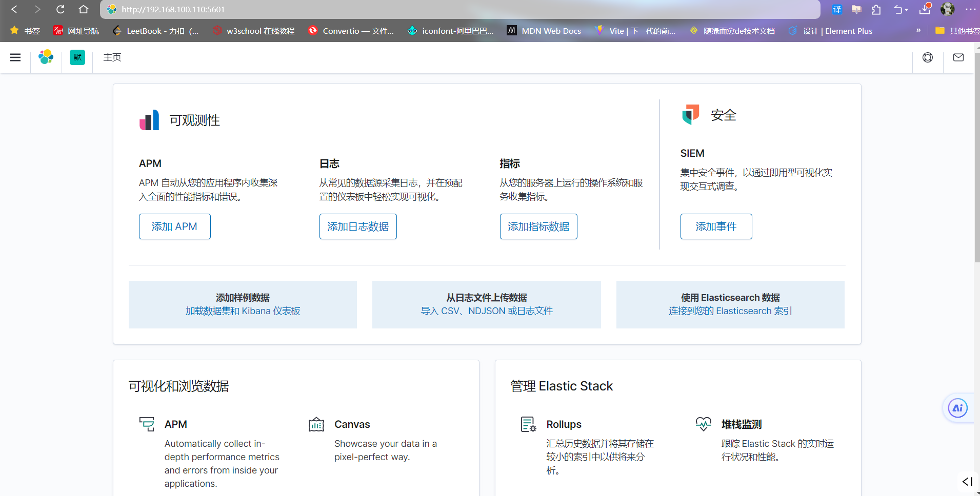Go back with browser back arrow
Image resolution: width=980 pixels, height=496 pixels.
14,9
